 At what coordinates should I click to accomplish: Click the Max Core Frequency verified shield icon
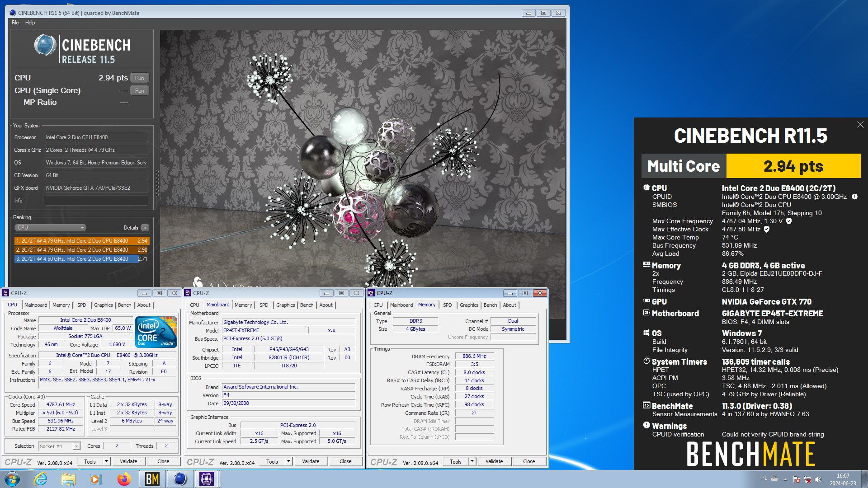pos(789,221)
